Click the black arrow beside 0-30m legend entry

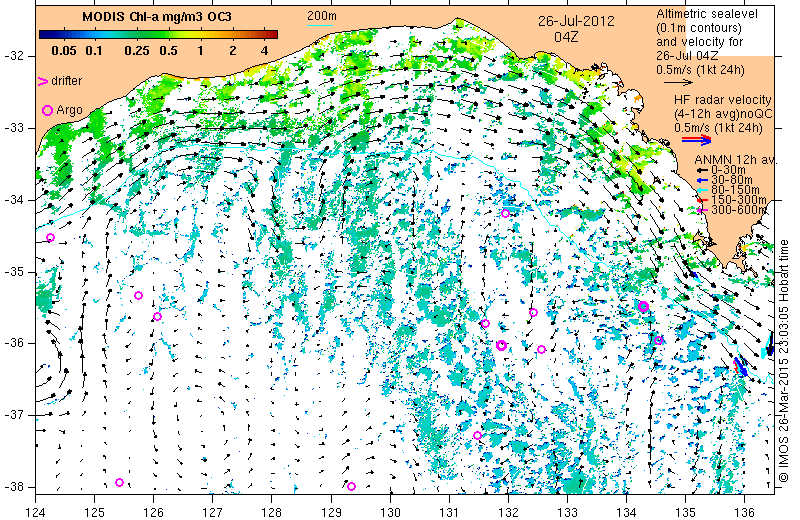(x=703, y=170)
